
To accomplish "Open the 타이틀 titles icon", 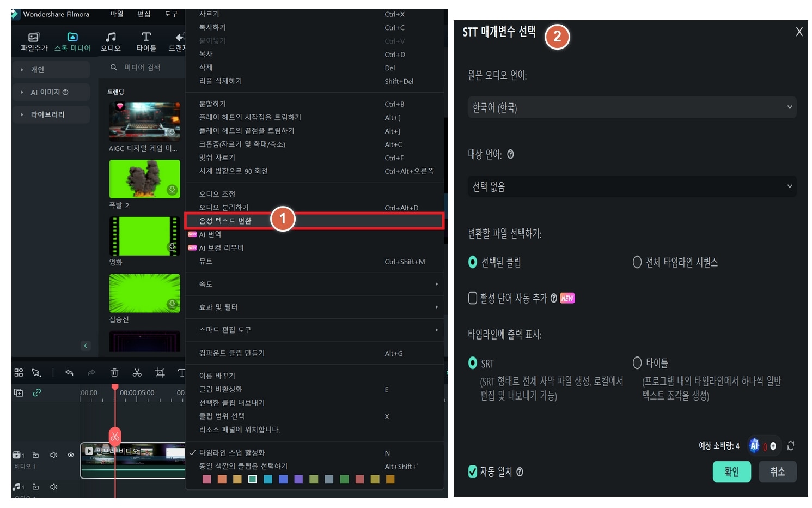I will (x=146, y=37).
